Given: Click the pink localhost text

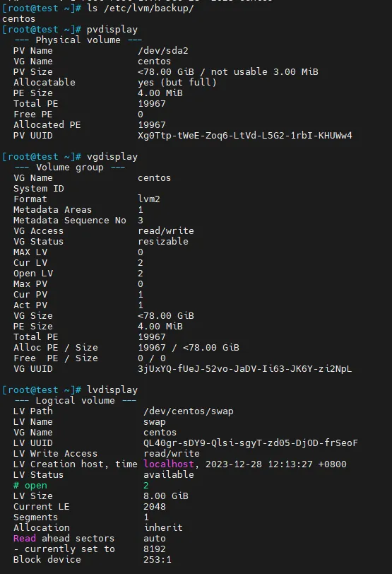Looking at the screenshot, I should [169, 464].
